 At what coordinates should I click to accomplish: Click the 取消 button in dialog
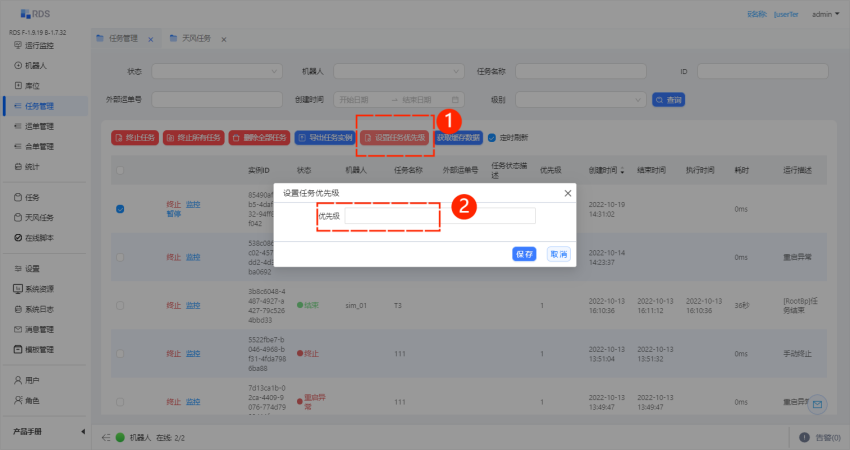click(x=558, y=254)
